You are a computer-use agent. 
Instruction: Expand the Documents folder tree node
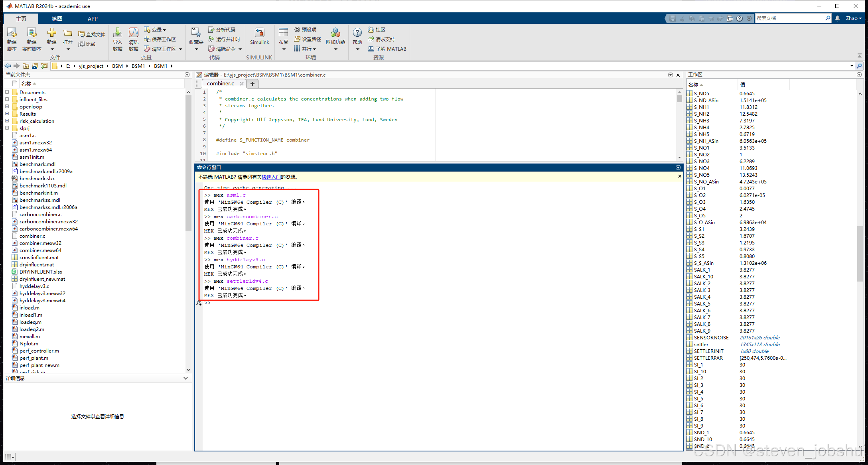click(x=7, y=92)
